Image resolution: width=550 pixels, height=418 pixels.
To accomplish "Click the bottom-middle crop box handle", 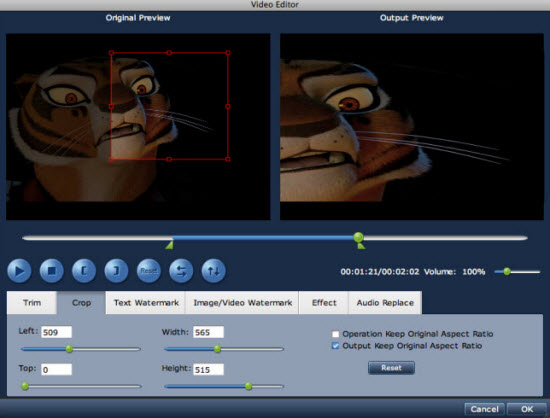I will coord(169,159).
